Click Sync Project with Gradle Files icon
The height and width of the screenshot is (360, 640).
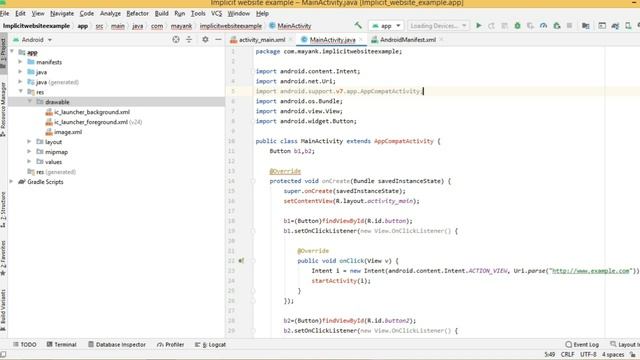(x=585, y=26)
